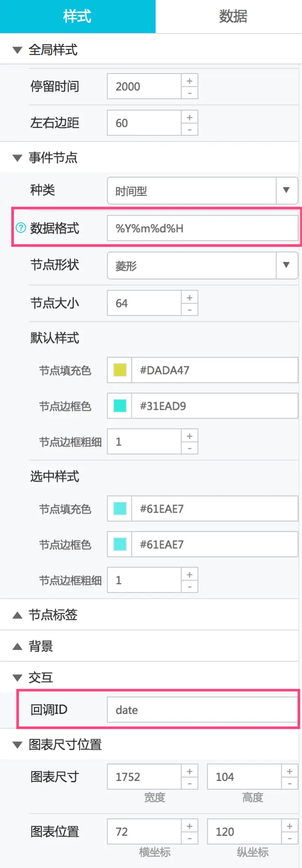The image size is (302, 868).
Task: Open the 种类 dropdown showing 时间型
Action: [286, 190]
